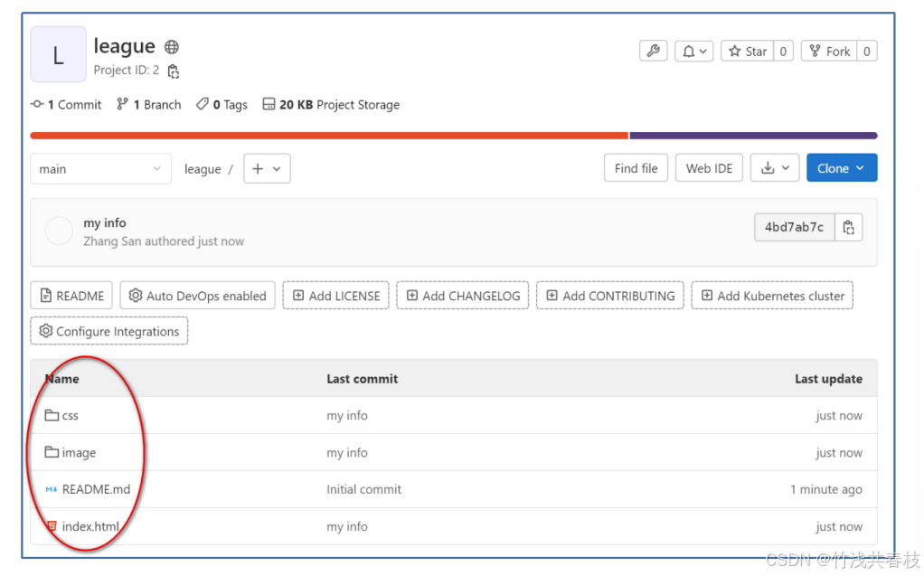This screenshot has height=576, width=924.
Task: Click Add CHANGELOG
Action: click(x=463, y=296)
